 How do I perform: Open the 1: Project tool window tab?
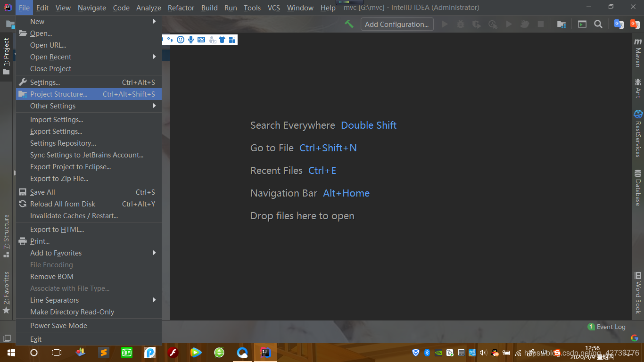tap(6, 57)
